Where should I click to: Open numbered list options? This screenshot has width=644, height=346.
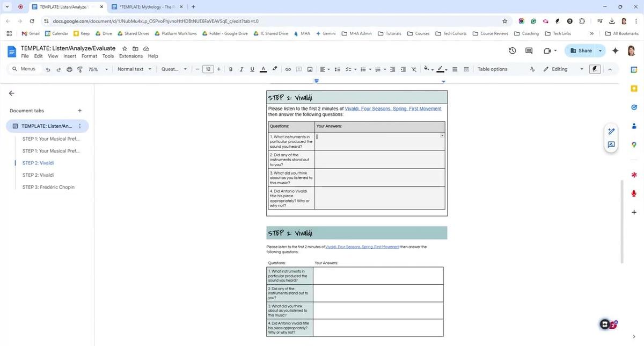click(380, 69)
